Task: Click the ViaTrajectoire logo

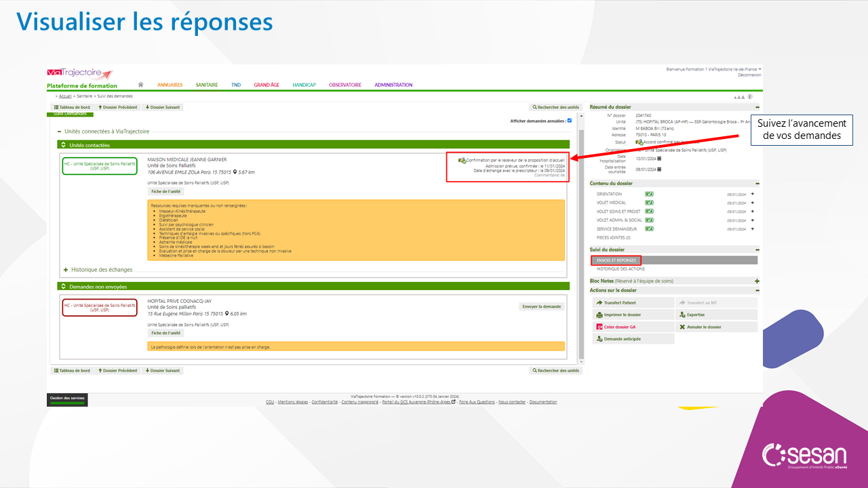Action: pyautogui.click(x=79, y=73)
